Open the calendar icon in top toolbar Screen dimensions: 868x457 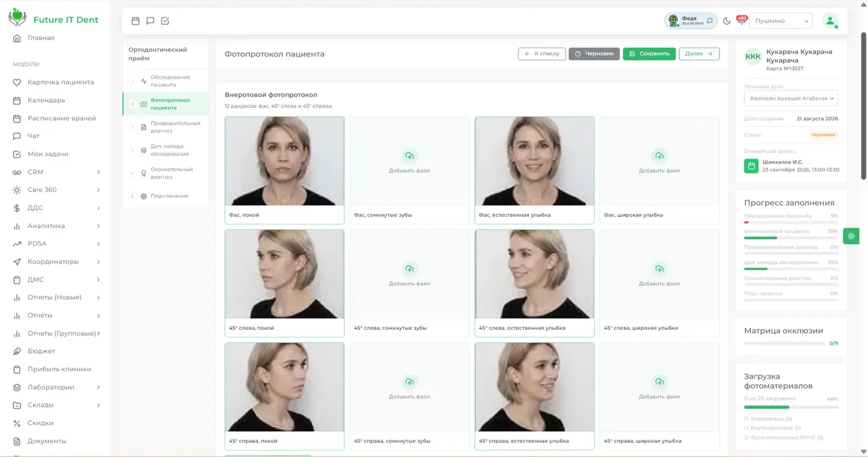pos(136,21)
